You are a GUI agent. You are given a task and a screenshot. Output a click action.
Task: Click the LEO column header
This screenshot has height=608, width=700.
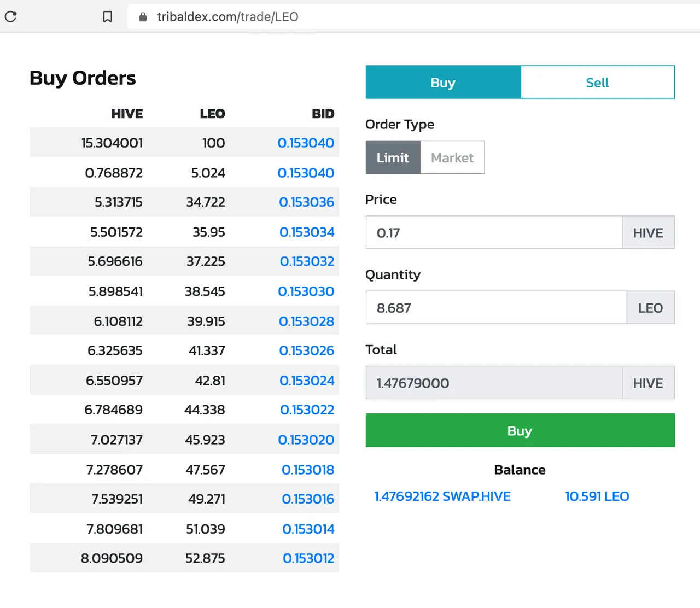click(212, 114)
